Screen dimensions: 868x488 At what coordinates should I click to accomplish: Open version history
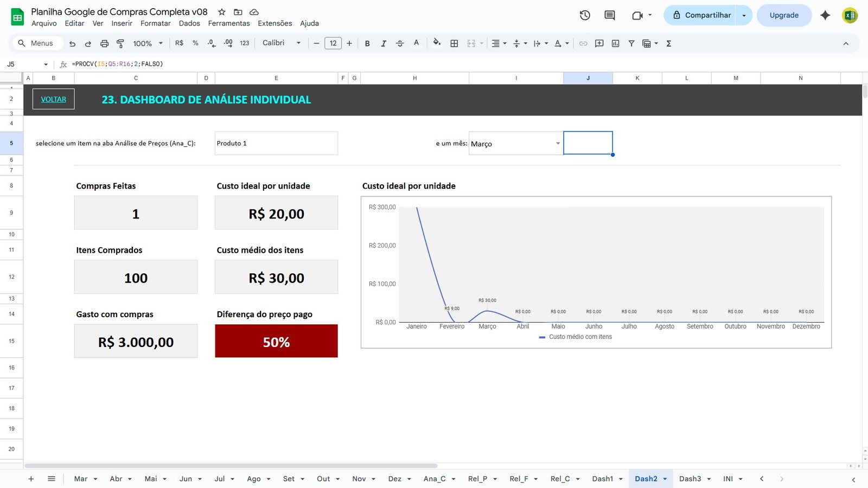click(x=585, y=15)
